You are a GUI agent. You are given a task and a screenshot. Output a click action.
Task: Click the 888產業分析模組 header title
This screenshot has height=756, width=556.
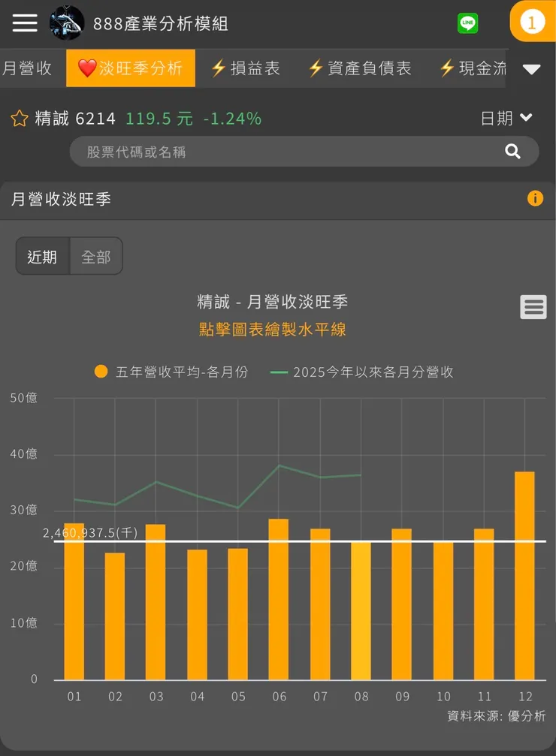click(x=161, y=23)
